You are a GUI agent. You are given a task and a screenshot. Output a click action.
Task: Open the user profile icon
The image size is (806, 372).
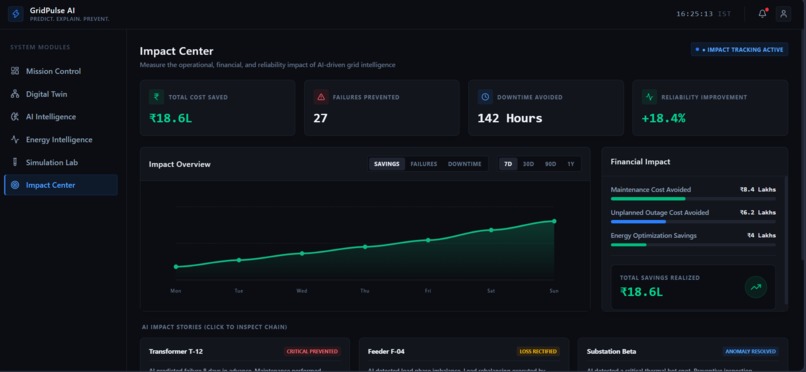[x=783, y=14]
